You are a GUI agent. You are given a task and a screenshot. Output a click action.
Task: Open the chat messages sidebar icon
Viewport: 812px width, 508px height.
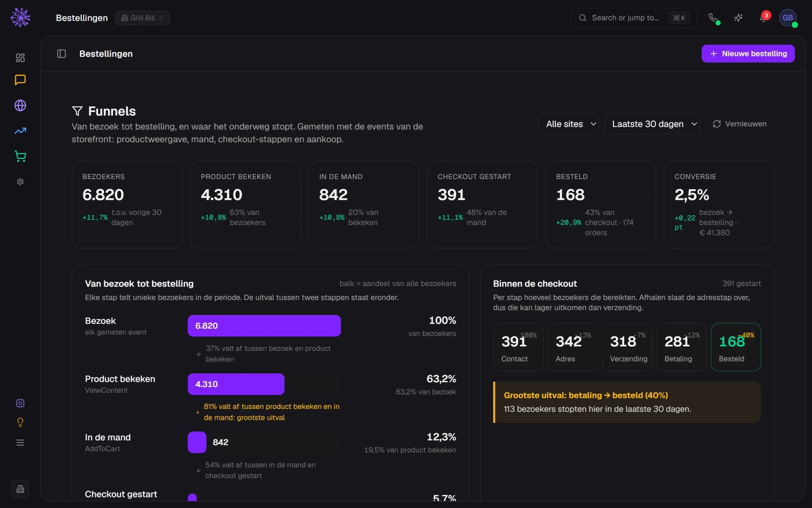[x=20, y=80]
